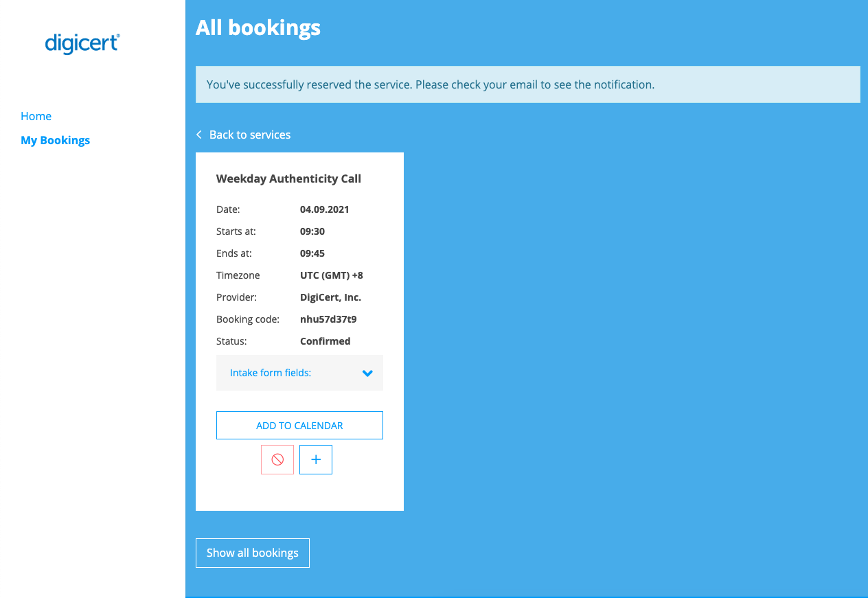Screen dimensions: 868x598
Task: Click the start time 09:30
Action: (x=312, y=231)
